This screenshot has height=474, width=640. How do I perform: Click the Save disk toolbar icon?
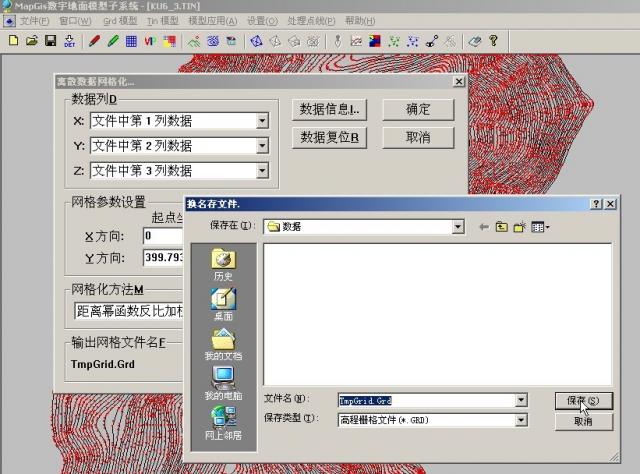click(x=49, y=41)
